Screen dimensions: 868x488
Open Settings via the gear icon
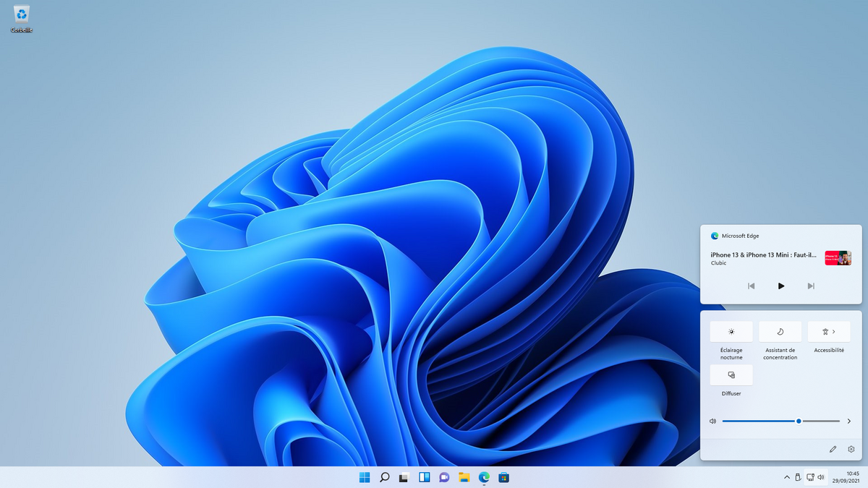(x=850, y=449)
